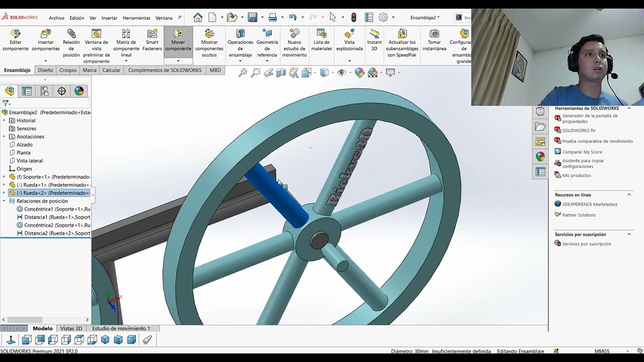Undo the last action
Viewport: 644px width, 362px height.
click(293, 18)
